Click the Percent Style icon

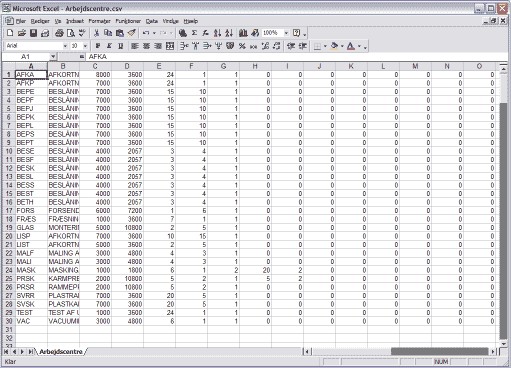(x=242, y=46)
